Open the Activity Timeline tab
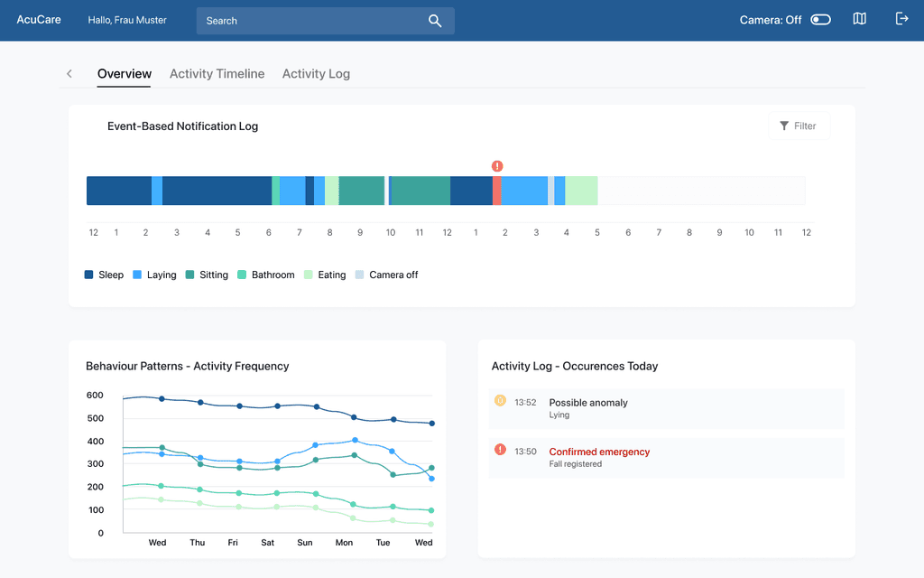The width and height of the screenshot is (924, 578). coord(217,74)
